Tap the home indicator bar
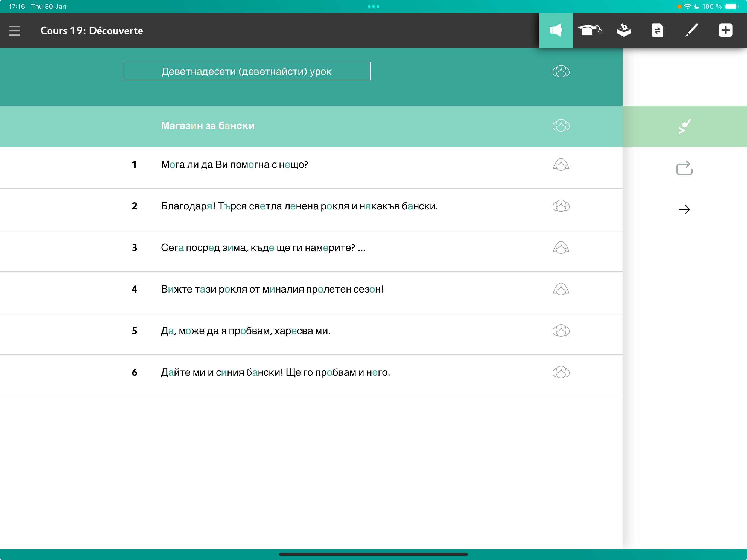Viewport: 747px width, 560px height. click(x=373, y=554)
